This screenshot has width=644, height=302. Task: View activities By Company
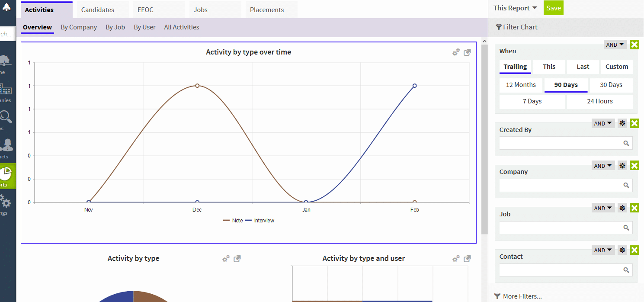(x=79, y=27)
